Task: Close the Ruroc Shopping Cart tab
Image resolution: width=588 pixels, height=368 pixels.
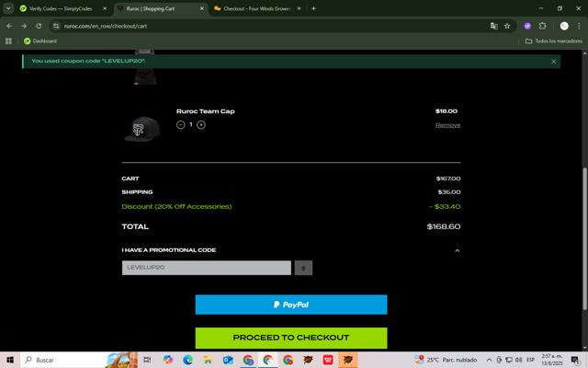Action: pos(202,8)
